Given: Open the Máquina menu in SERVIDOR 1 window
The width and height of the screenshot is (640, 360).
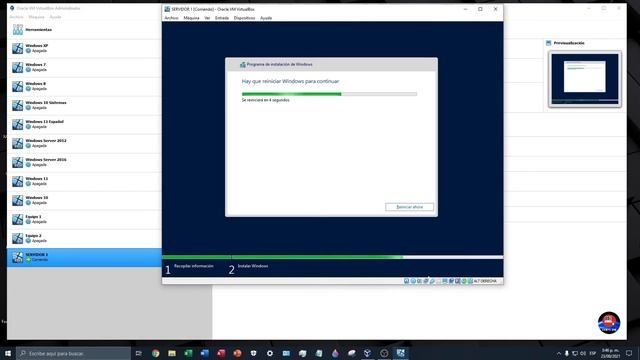Looking at the screenshot, I should click(x=191, y=18).
